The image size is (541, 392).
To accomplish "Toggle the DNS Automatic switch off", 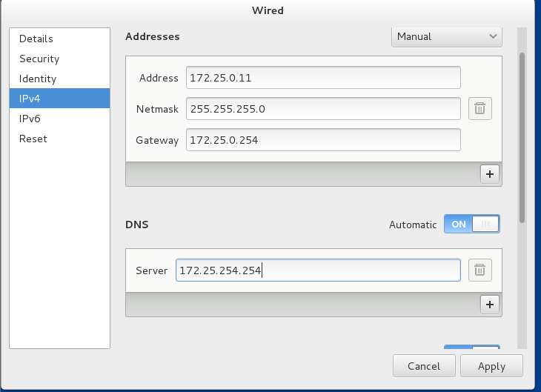I will coord(471,225).
